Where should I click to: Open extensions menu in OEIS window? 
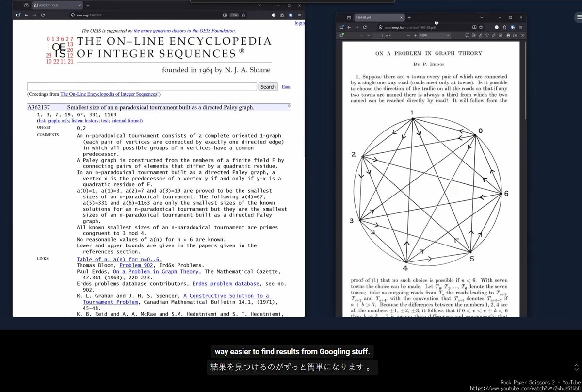[282, 15]
